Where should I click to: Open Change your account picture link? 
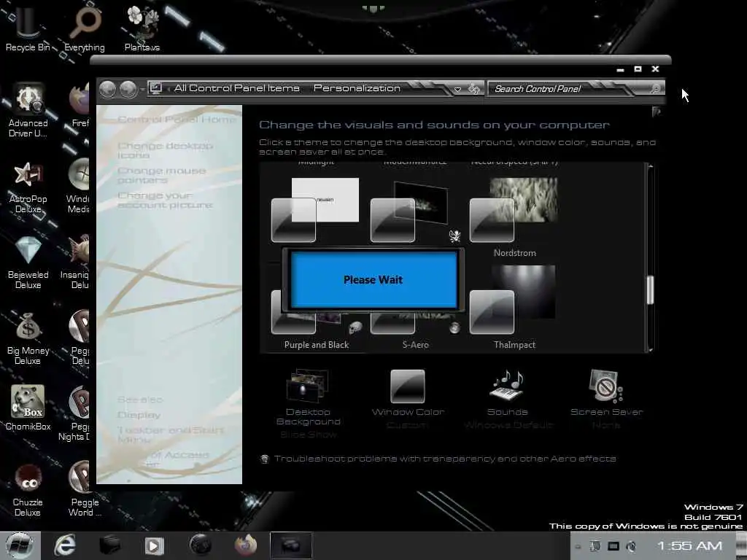coord(165,200)
